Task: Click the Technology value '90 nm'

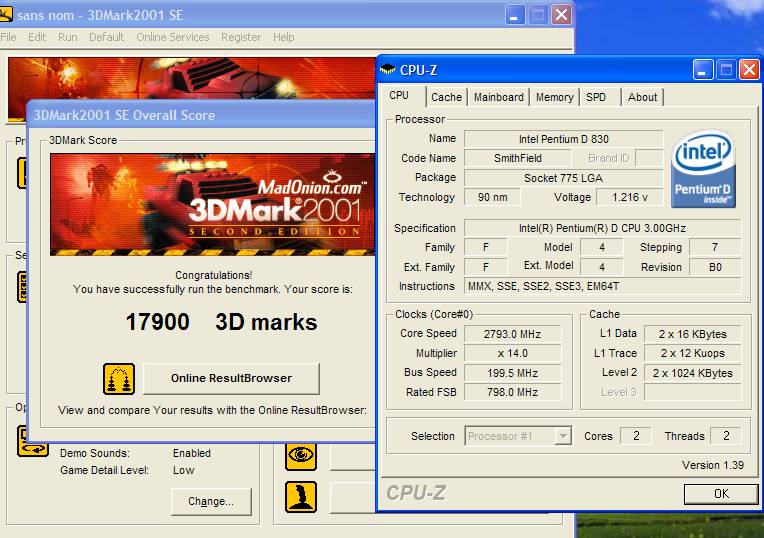Action: click(x=492, y=197)
